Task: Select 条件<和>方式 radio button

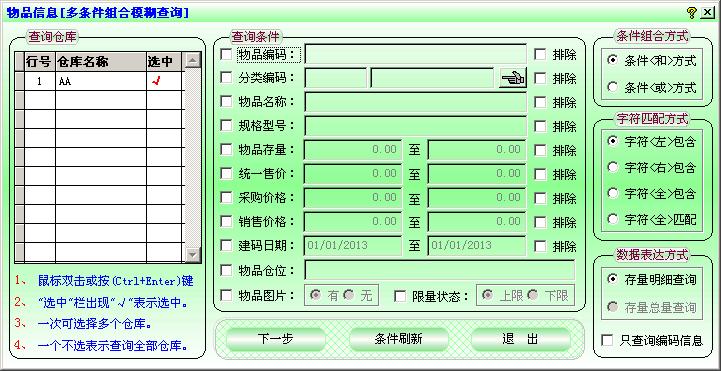Action: (x=612, y=60)
